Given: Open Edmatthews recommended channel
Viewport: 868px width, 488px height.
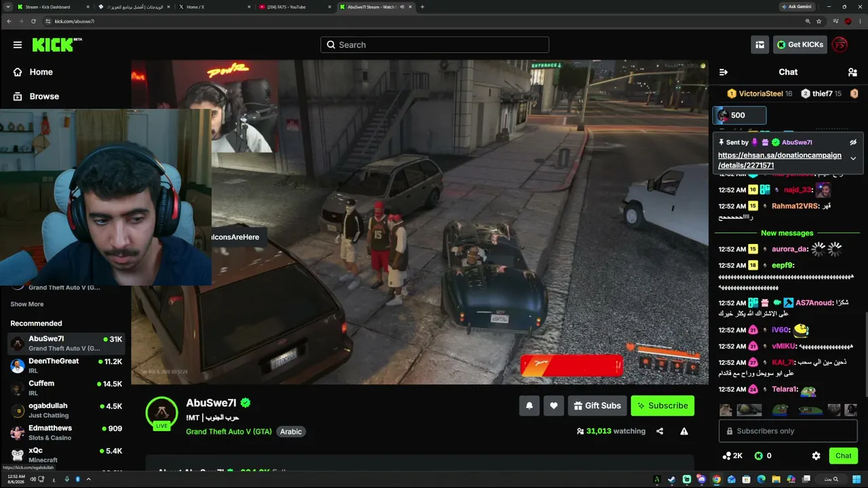Looking at the screenshot, I should click(66, 433).
